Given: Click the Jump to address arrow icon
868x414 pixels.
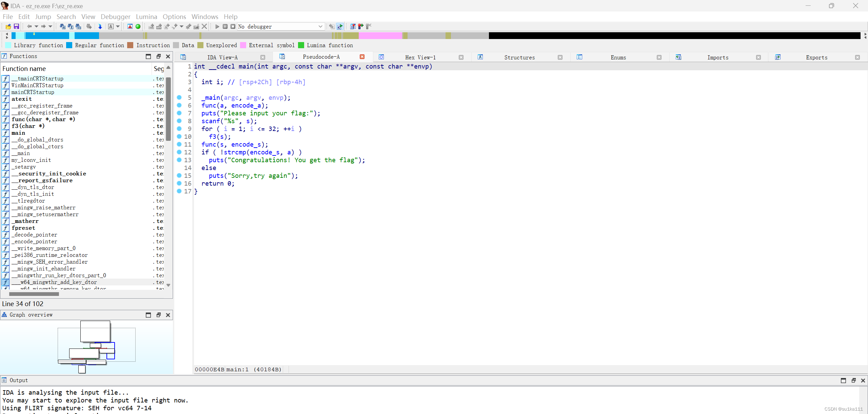Looking at the screenshot, I should 100,26.
